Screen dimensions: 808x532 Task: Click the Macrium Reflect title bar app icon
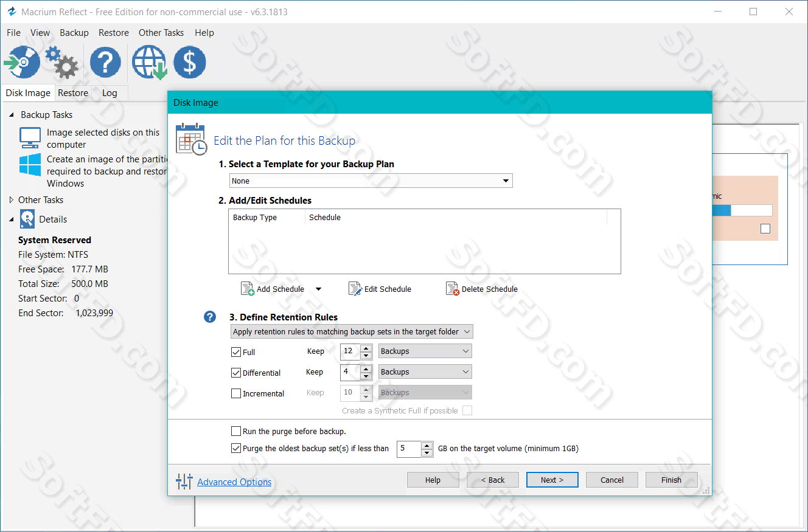coord(11,12)
